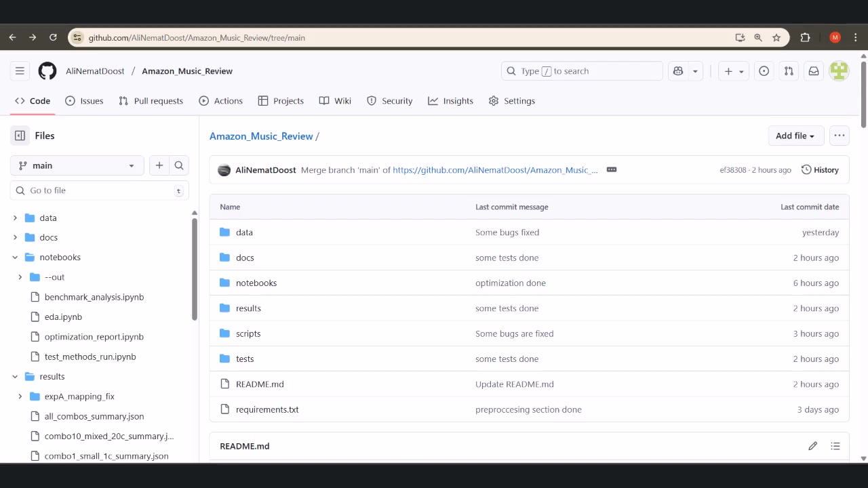Open the repository Settings tab
The height and width of the screenshot is (488, 868).
[512, 101]
